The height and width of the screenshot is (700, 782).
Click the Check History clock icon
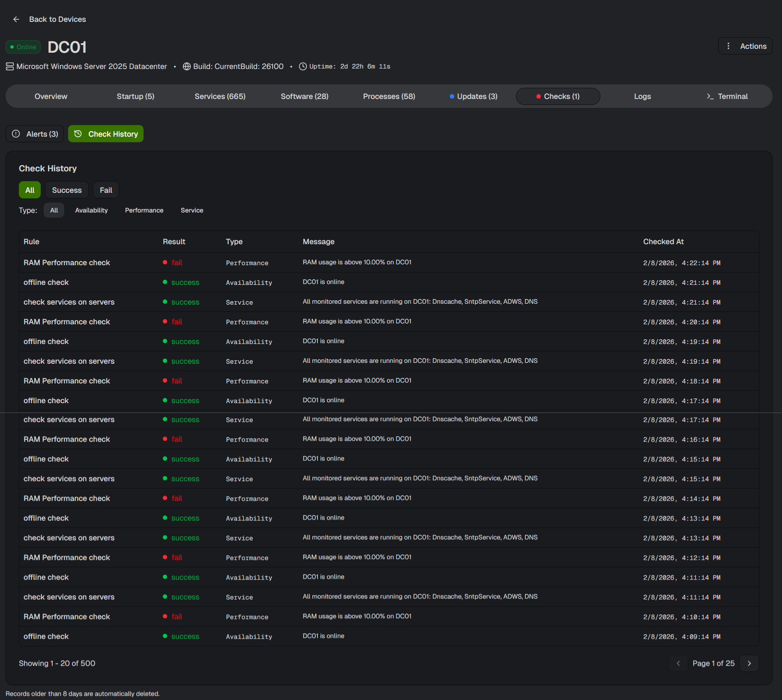[78, 134]
